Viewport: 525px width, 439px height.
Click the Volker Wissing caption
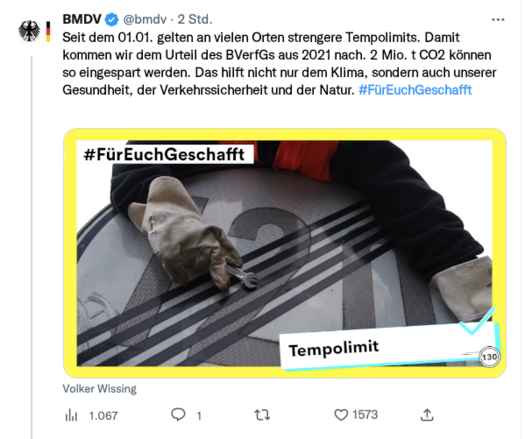[x=99, y=389]
